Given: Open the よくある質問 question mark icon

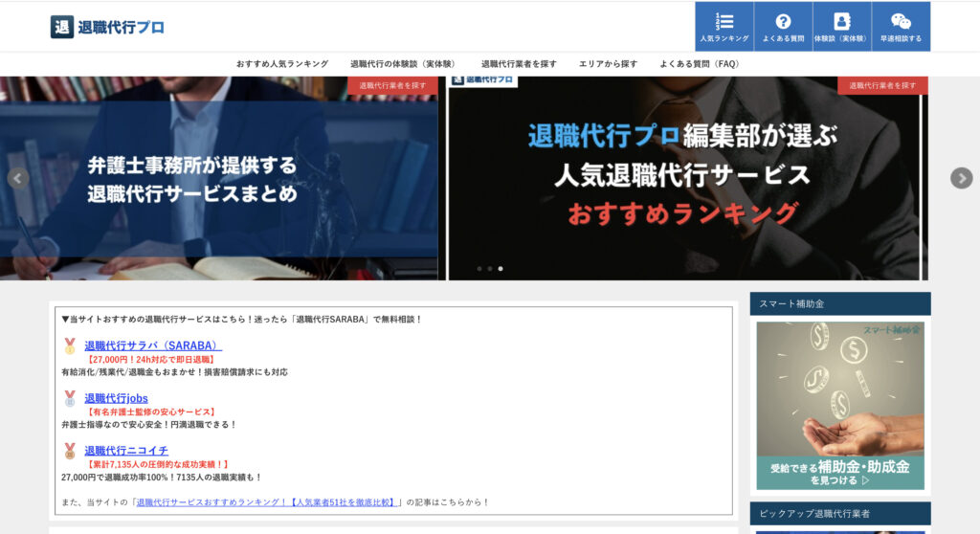Looking at the screenshot, I should point(783,27).
